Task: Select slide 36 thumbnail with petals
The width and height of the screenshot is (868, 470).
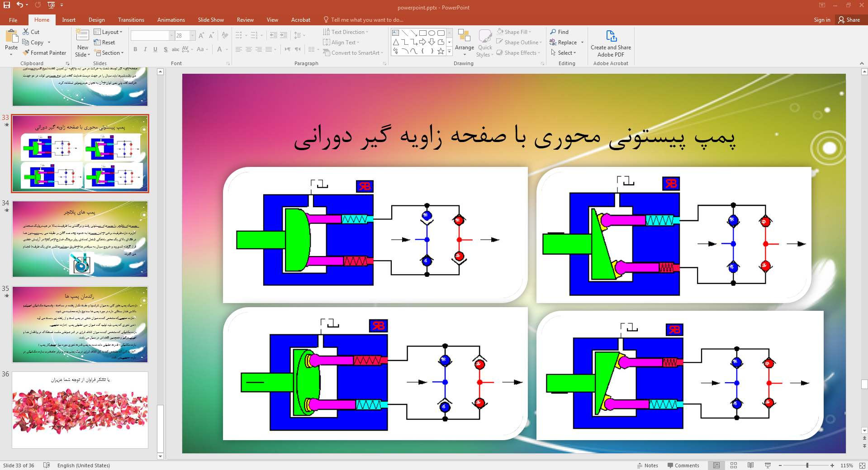Action: click(80, 410)
